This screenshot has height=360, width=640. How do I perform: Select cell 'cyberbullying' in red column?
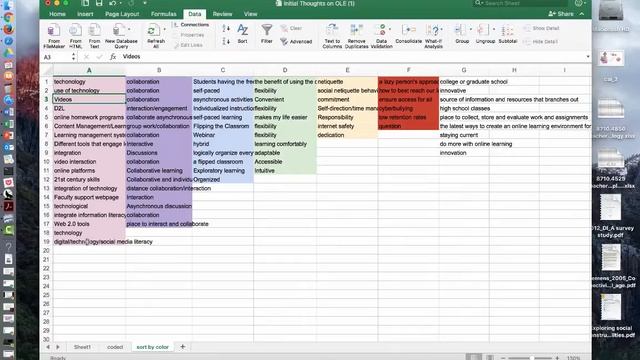point(408,109)
